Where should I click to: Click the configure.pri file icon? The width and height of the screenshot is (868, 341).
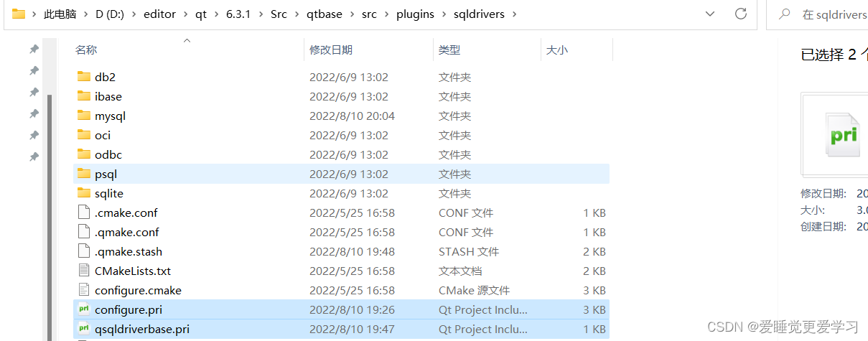click(x=83, y=309)
